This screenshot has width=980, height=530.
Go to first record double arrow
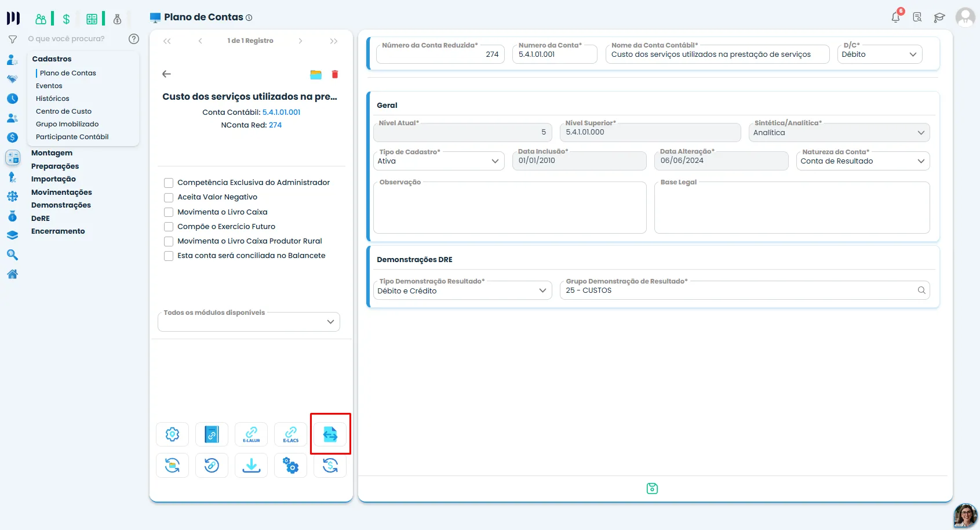[x=167, y=41]
